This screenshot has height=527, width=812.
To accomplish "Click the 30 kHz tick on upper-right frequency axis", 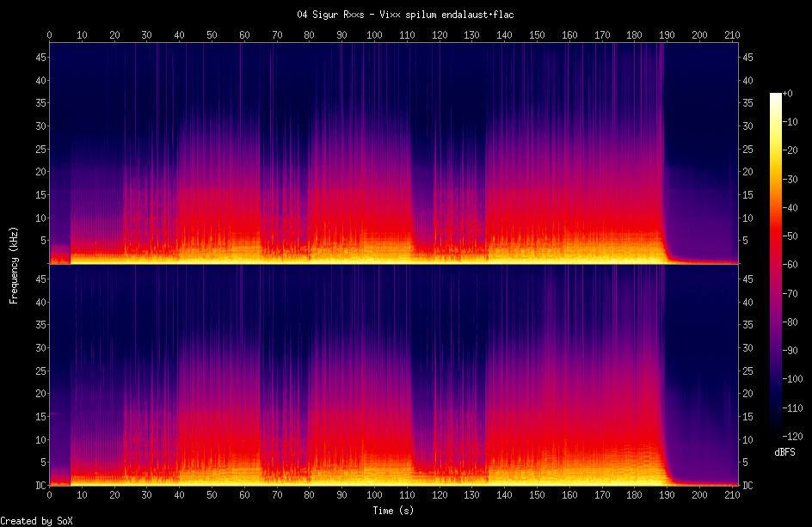I will point(748,126).
